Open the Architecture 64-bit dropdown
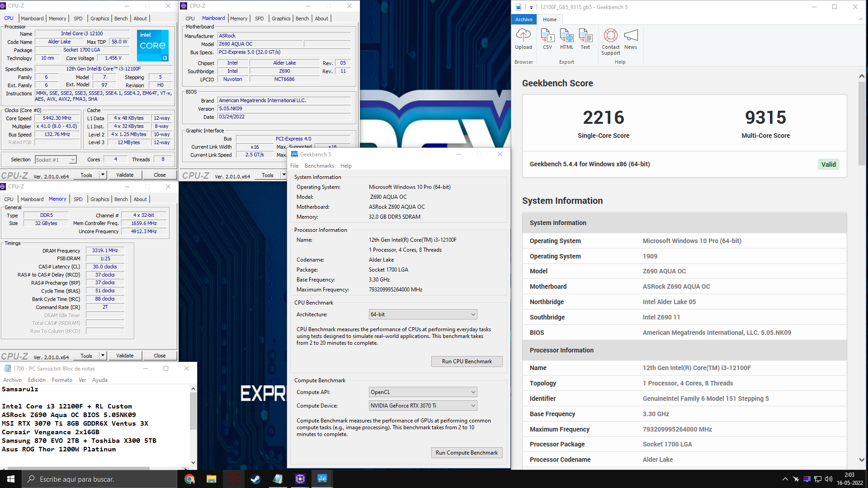Image resolution: width=868 pixels, height=488 pixels. 423,314
